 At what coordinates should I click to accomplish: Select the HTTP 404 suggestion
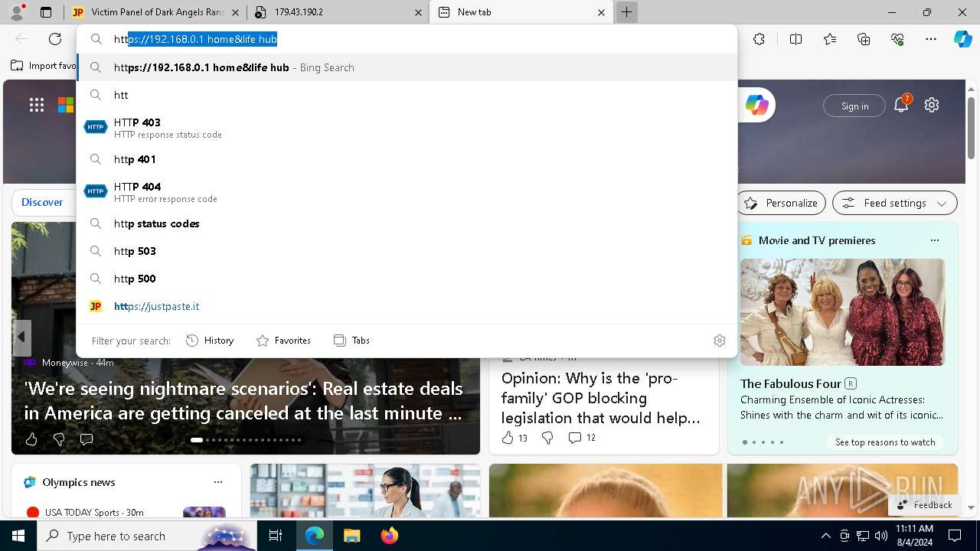[x=407, y=192]
